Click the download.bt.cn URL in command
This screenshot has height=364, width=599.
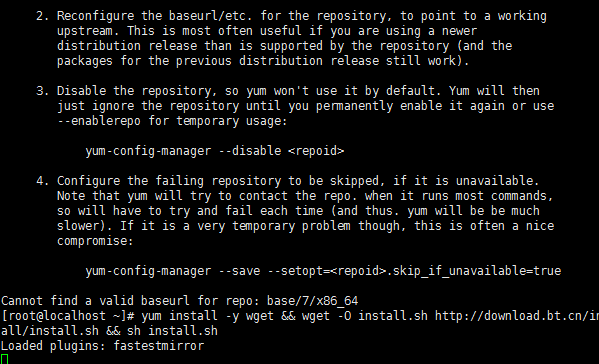click(517, 316)
